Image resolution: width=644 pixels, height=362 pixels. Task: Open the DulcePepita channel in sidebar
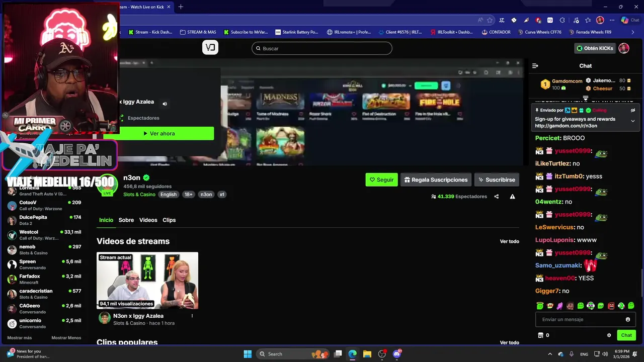click(x=44, y=220)
